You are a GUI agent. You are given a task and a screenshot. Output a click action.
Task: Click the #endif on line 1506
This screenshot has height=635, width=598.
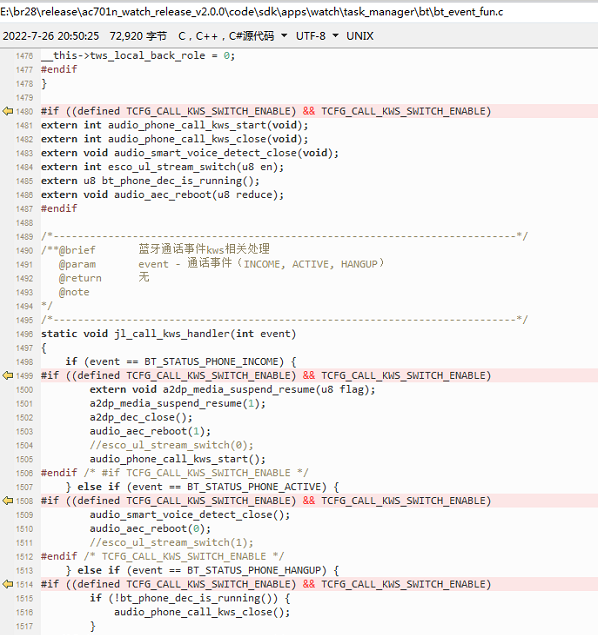point(59,473)
